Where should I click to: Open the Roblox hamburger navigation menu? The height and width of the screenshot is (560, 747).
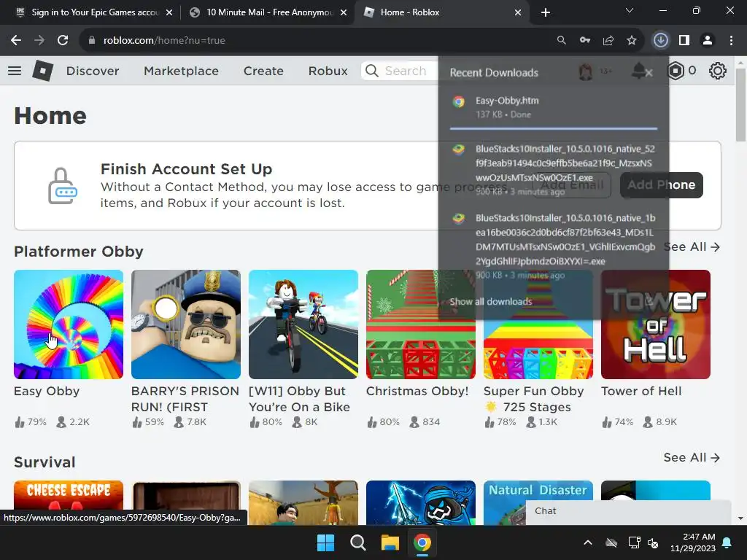(x=15, y=71)
